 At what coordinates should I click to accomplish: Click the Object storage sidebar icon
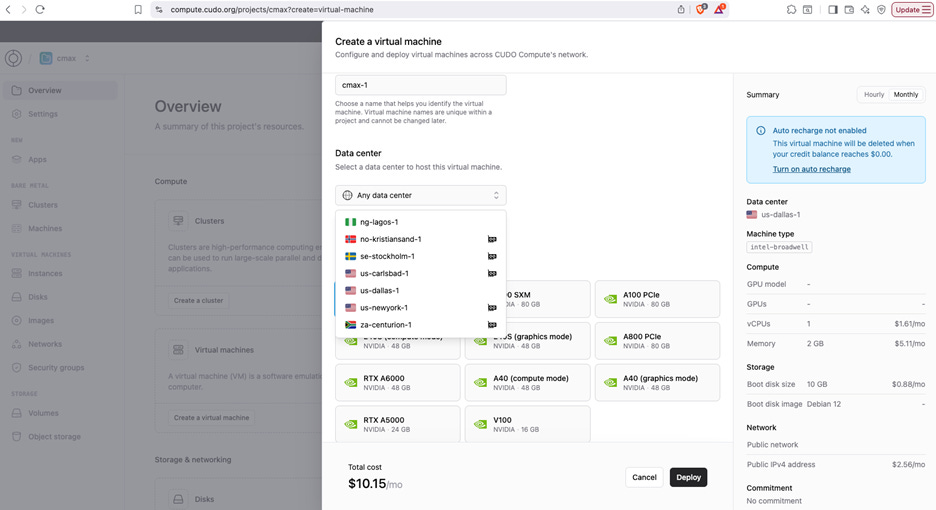[17, 437]
